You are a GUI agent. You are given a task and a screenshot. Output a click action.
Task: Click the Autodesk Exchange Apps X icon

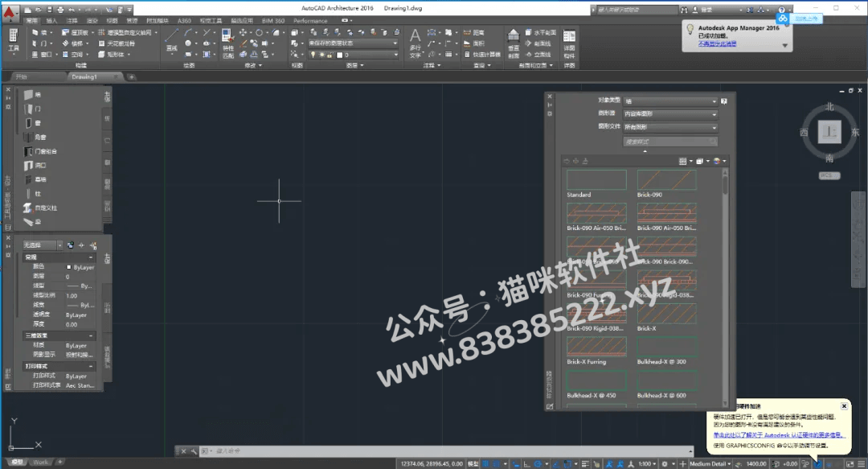coord(750,10)
